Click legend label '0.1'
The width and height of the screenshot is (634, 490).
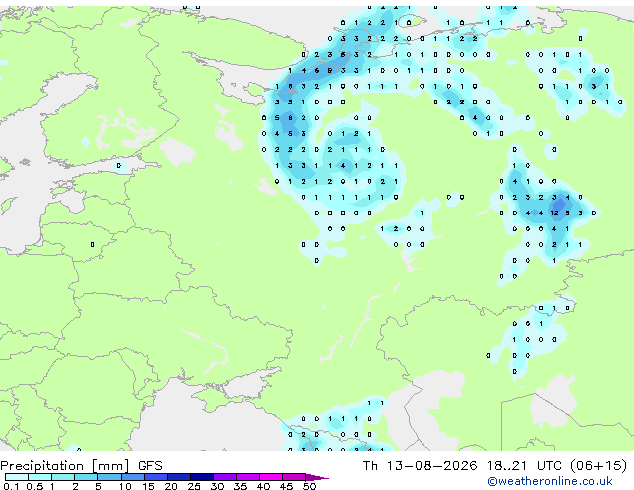click(11, 486)
